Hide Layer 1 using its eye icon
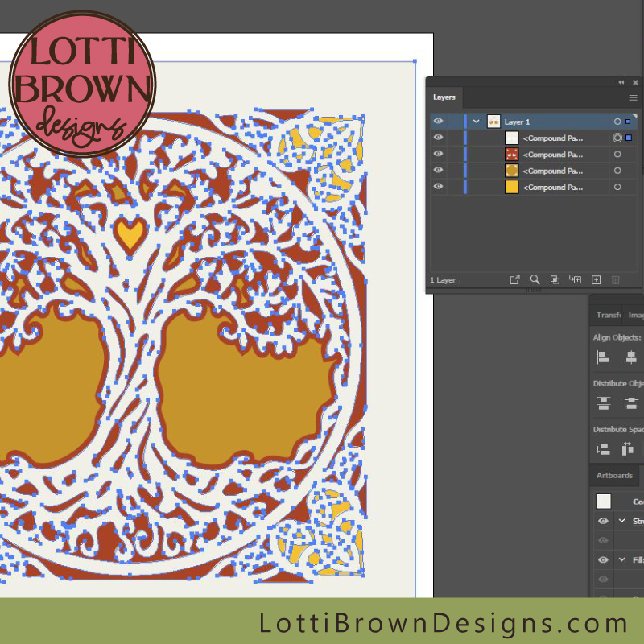This screenshot has width=644, height=644. click(438, 122)
